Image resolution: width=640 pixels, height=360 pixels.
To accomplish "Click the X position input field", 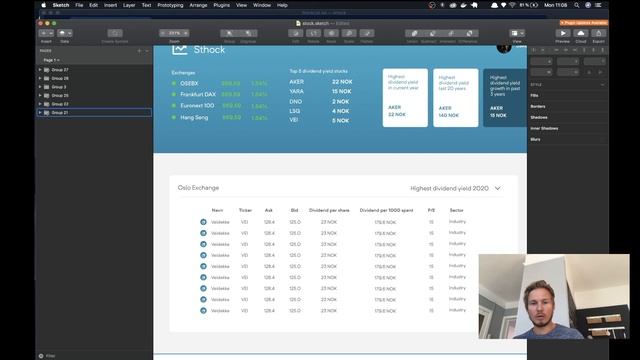I will pyautogui.click(x=542, y=62).
